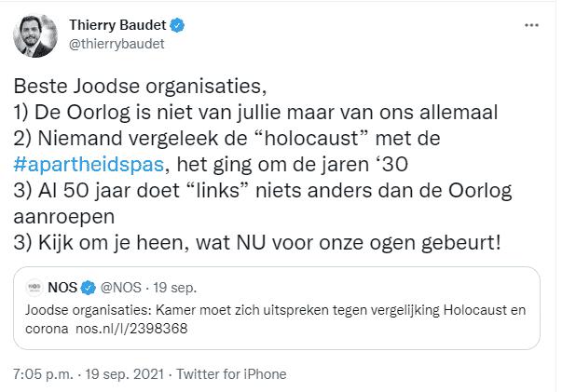576x392 pixels.
Task: Click the 7:05 p.m. timestamp
Action: point(40,374)
